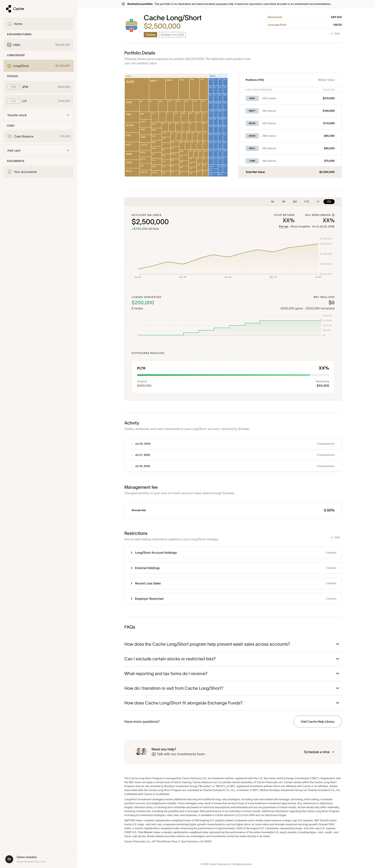Click the Long/Short sidebar icon
Image resolution: width=375 pixels, height=868 pixels.
click(9, 66)
